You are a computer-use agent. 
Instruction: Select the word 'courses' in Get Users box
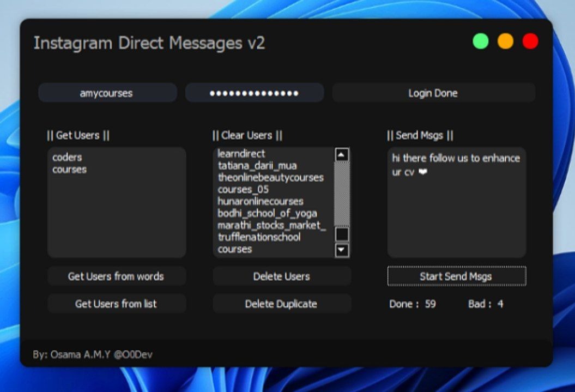point(69,170)
